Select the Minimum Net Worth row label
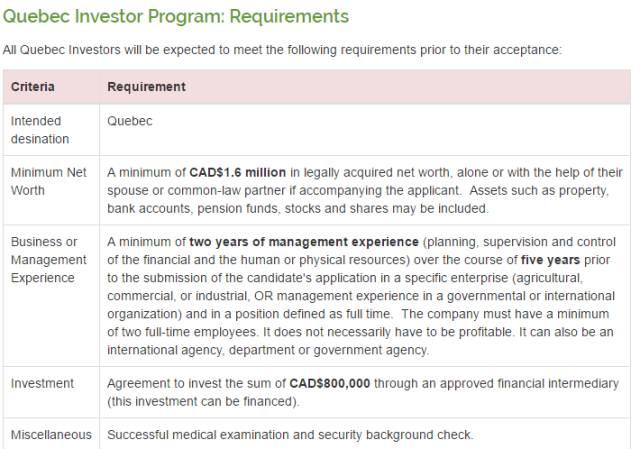This screenshot has width=640, height=449. pos(49,181)
